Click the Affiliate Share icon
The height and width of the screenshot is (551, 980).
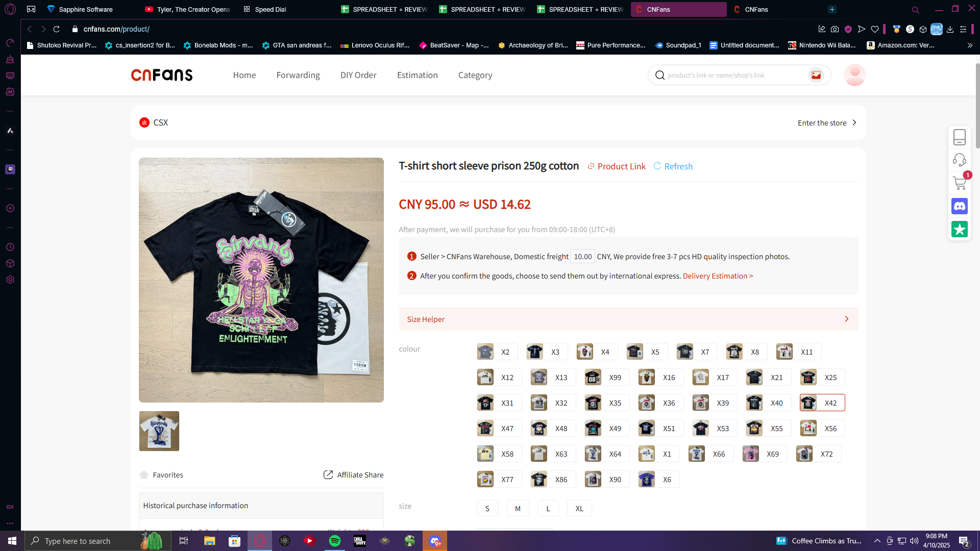pyautogui.click(x=328, y=474)
